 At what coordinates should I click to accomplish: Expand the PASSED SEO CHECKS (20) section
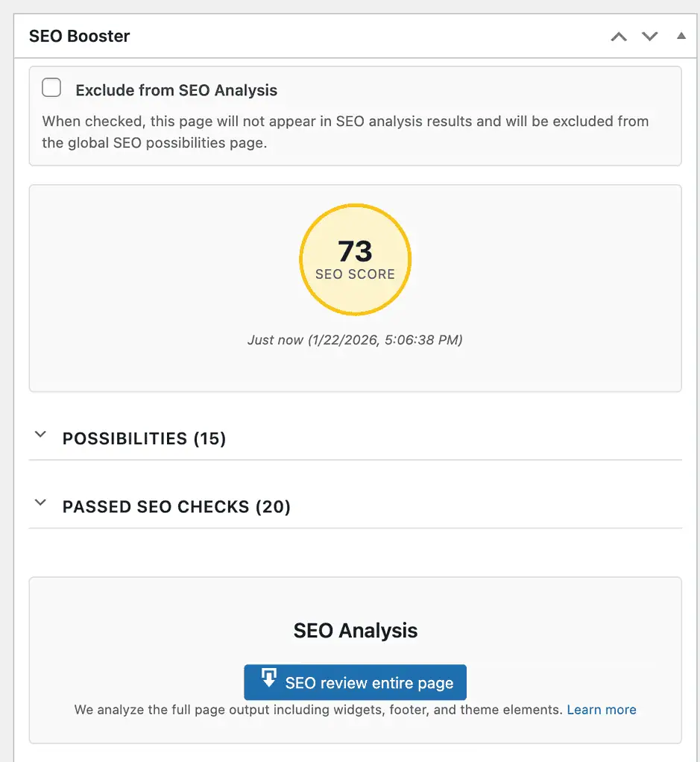pyautogui.click(x=176, y=506)
